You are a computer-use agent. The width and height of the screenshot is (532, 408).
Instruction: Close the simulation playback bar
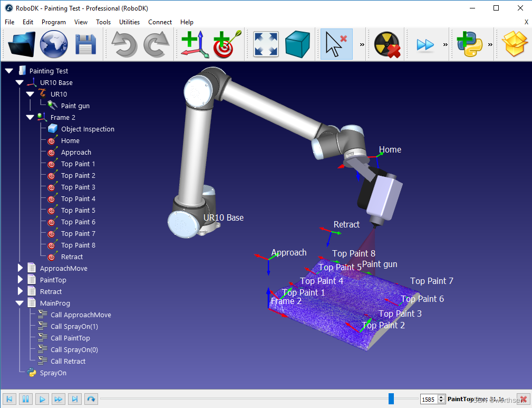(524, 399)
